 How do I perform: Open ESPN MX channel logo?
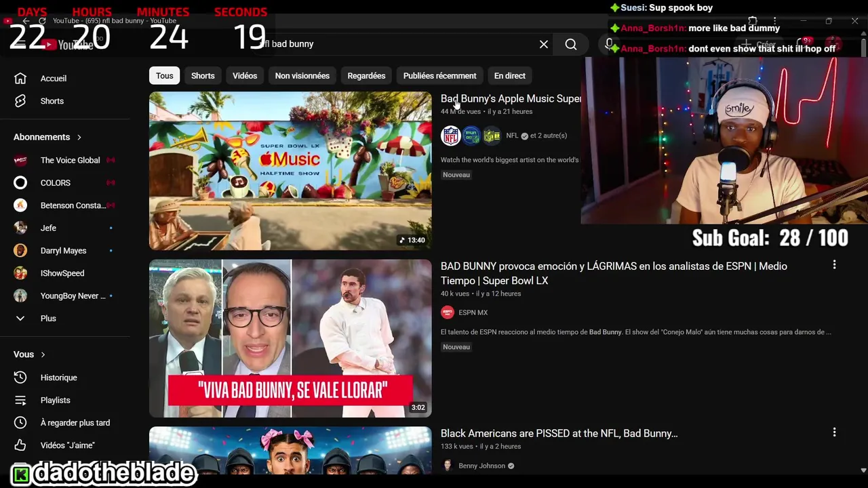tap(447, 312)
